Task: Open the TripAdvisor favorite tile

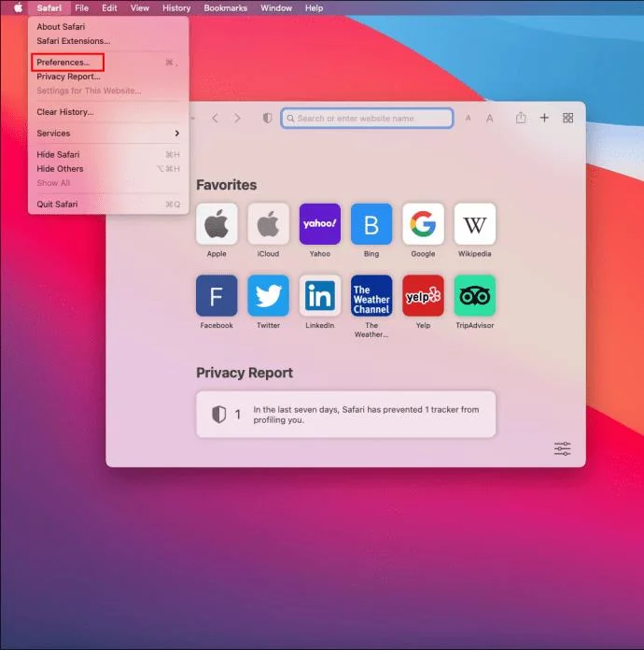Action: 475,295
